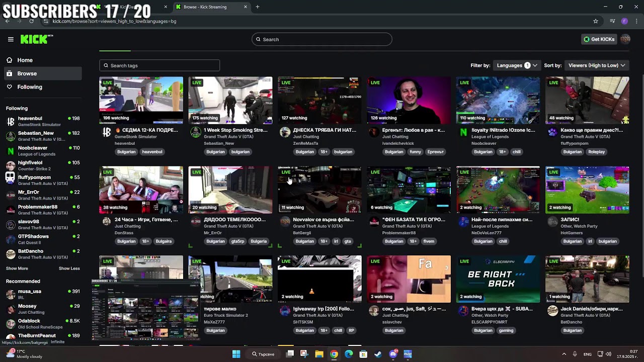Screen dimensions: 644x362
Task: Open the Languages filter dropdown
Action: coord(517,65)
